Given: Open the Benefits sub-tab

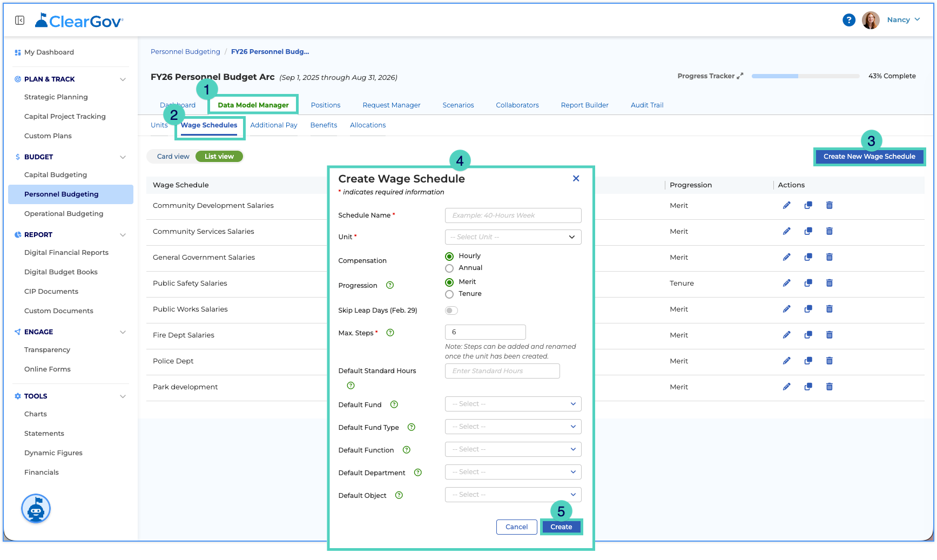Looking at the screenshot, I should (323, 125).
